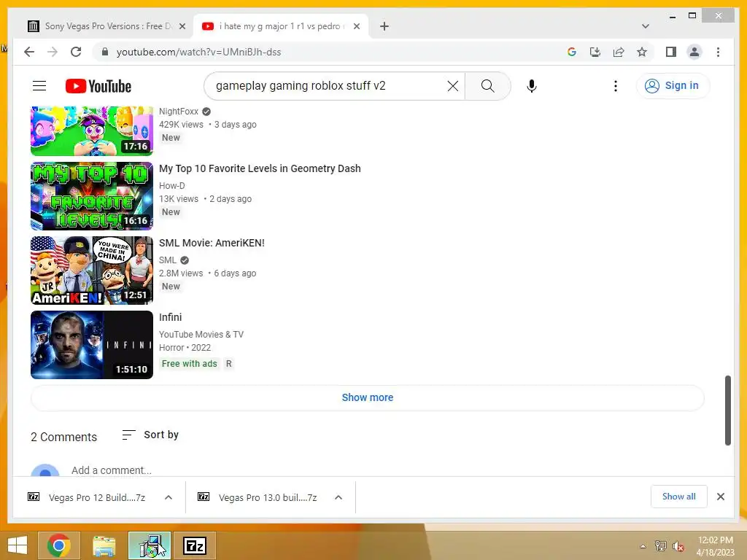The width and height of the screenshot is (747, 560).
Task: Open the 'SML Movie: AmeriKEN!' title
Action: [212, 243]
